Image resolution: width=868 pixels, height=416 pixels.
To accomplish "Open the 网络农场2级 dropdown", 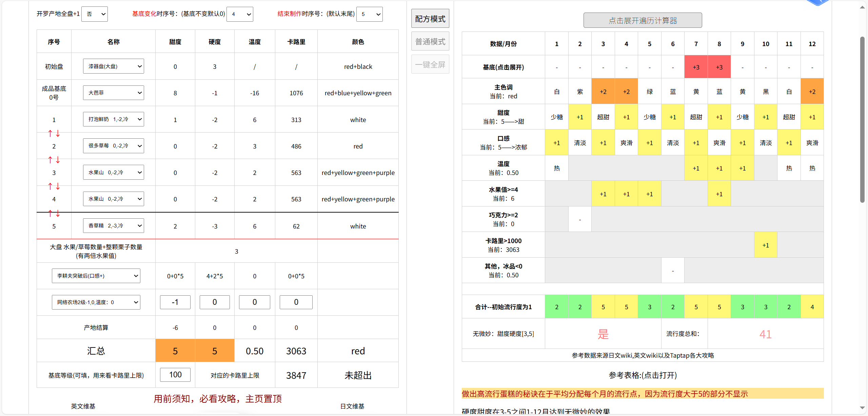I will (x=96, y=302).
